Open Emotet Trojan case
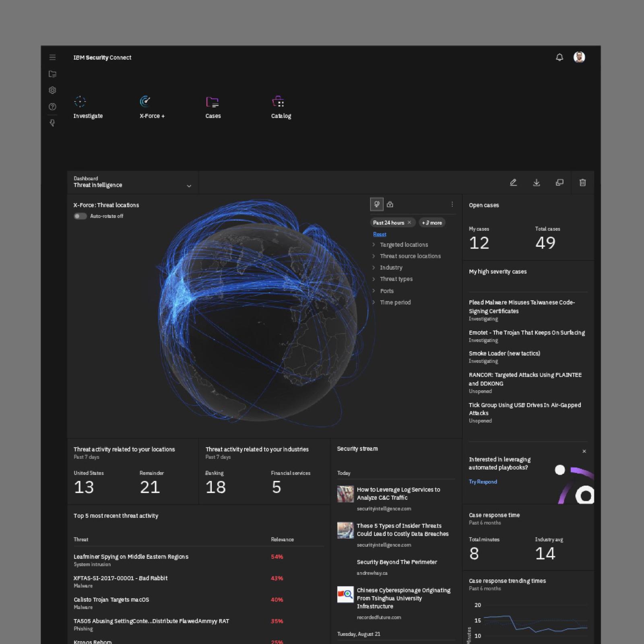 pos(527,332)
